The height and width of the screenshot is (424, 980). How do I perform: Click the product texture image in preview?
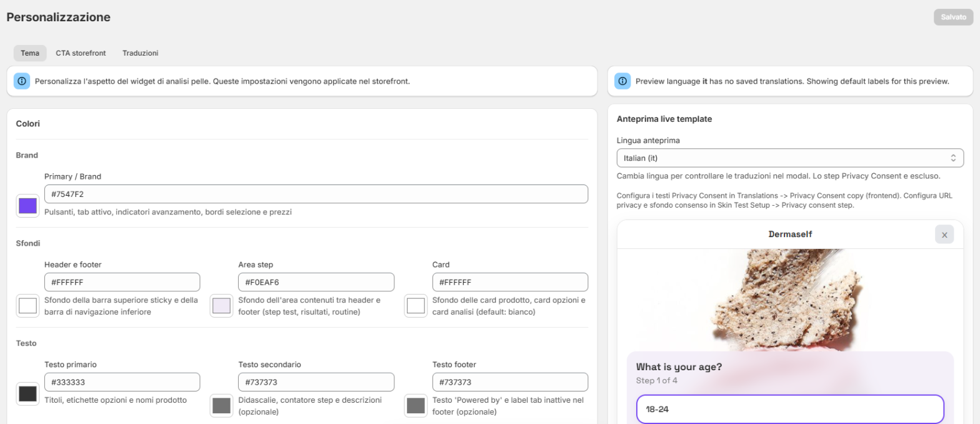790,300
